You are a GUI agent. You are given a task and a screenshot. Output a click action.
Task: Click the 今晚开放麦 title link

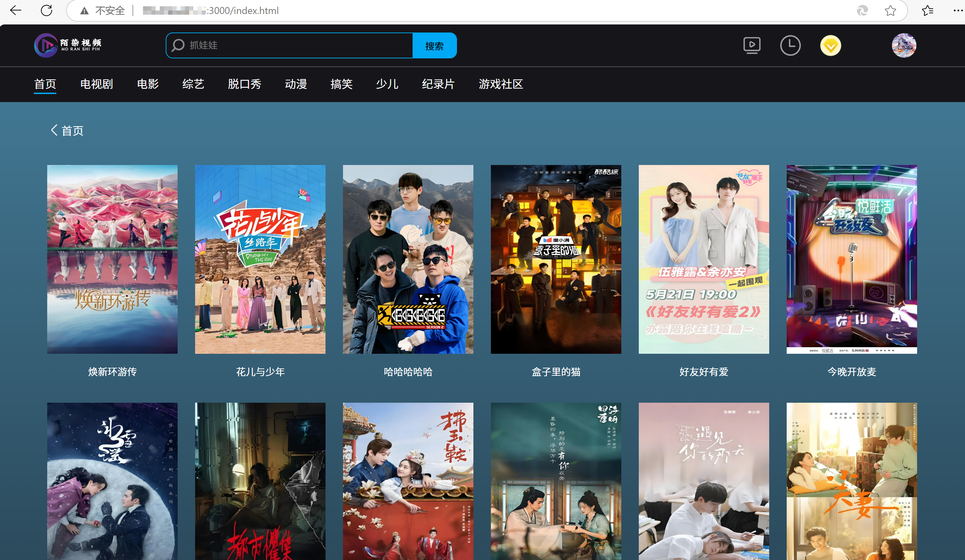point(851,372)
